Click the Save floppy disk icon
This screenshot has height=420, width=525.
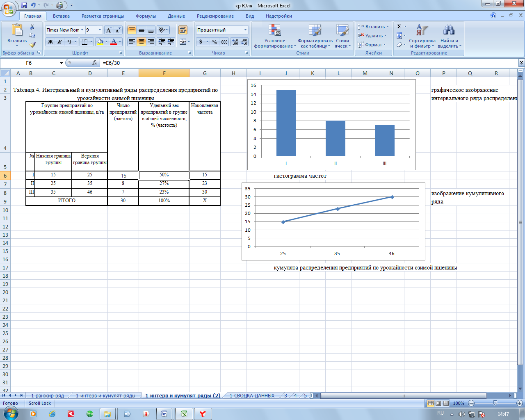[24, 5]
